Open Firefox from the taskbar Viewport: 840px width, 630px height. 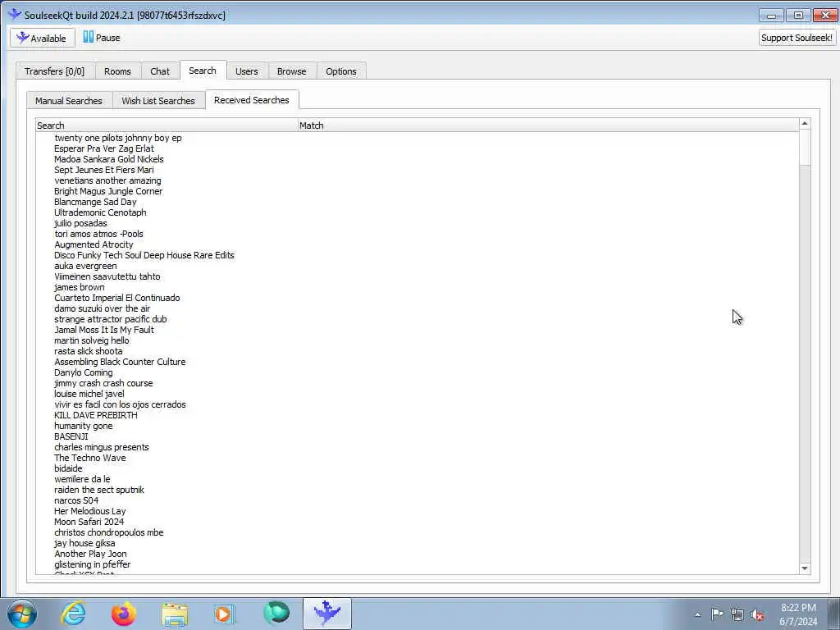[124, 614]
